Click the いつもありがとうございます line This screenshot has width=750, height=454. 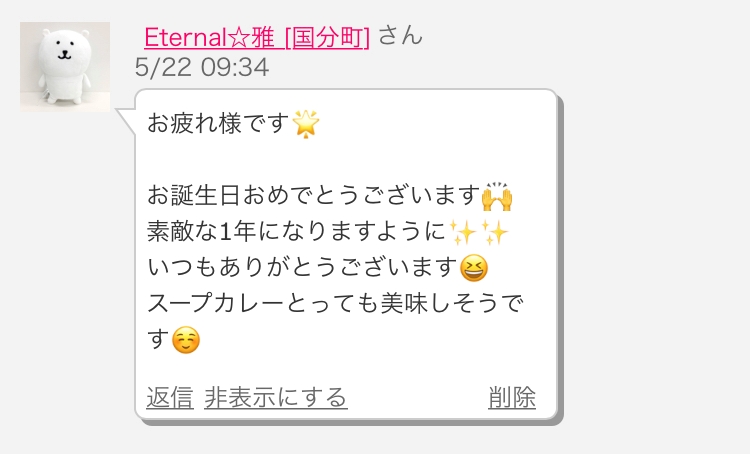pos(302,267)
